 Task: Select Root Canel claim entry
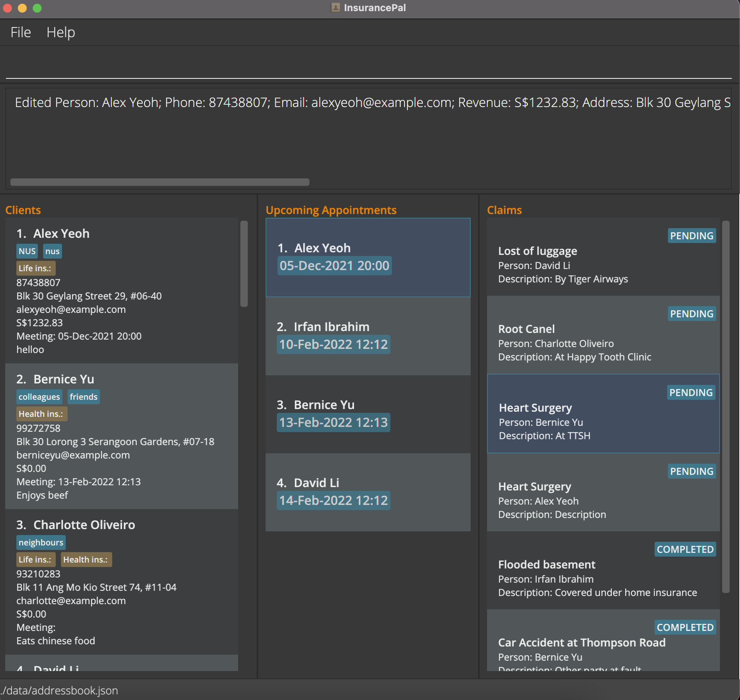click(x=603, y=336)
